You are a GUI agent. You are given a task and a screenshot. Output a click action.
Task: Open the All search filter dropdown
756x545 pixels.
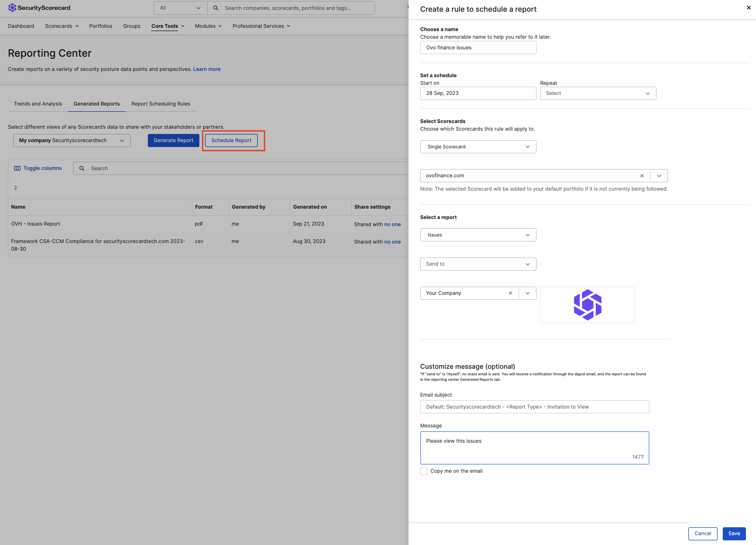point(180,8)
